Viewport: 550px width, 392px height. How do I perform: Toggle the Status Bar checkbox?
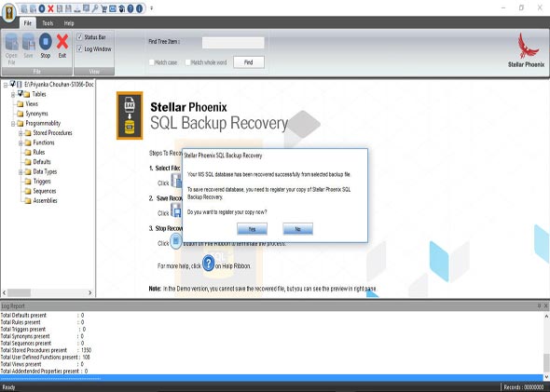(x=79, y=37)
